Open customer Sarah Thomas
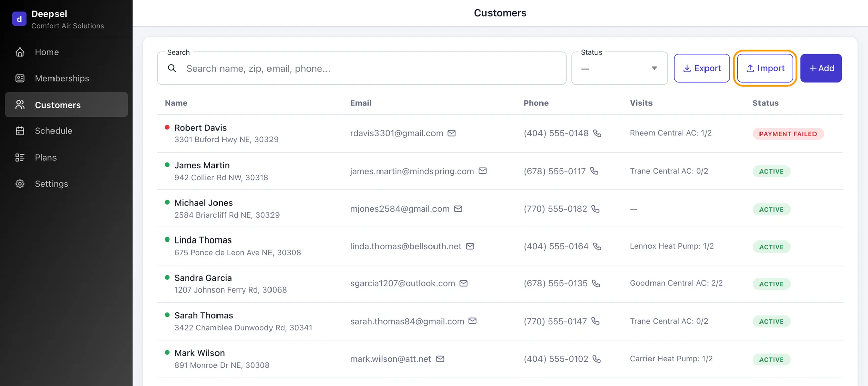This screenshot has width=868, height=386. (203, 315)
